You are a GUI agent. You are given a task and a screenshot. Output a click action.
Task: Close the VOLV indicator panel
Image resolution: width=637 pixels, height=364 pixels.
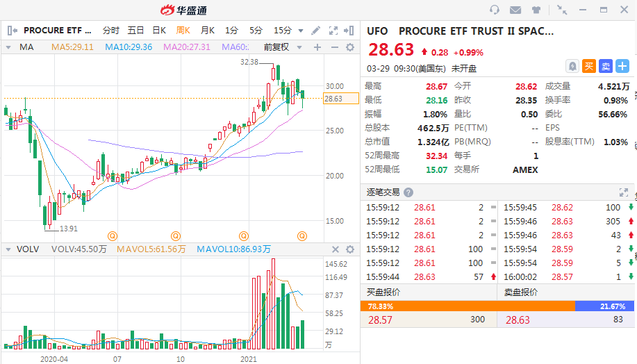coord(335,249)
